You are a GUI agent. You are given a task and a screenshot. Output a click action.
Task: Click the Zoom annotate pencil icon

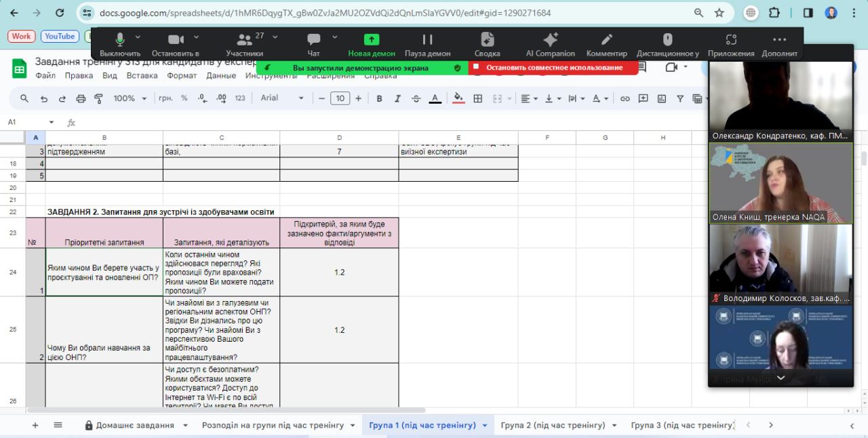[606, 41]
